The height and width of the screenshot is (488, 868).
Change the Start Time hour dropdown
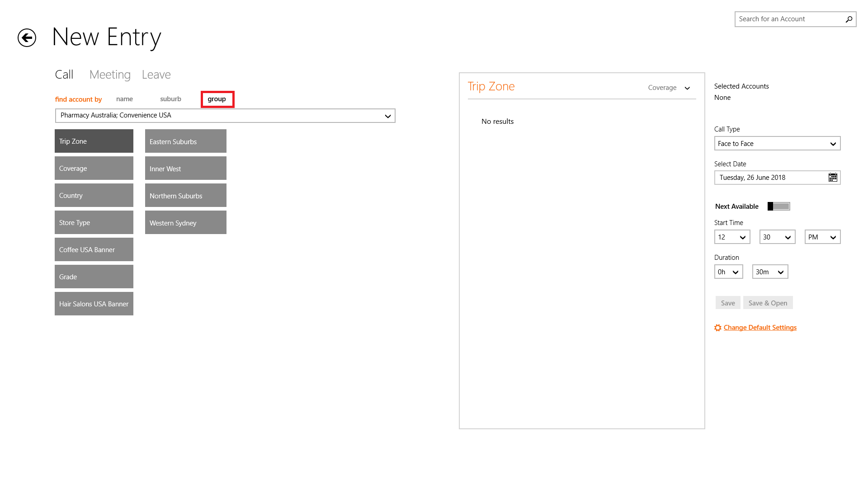tap(732, 237)
